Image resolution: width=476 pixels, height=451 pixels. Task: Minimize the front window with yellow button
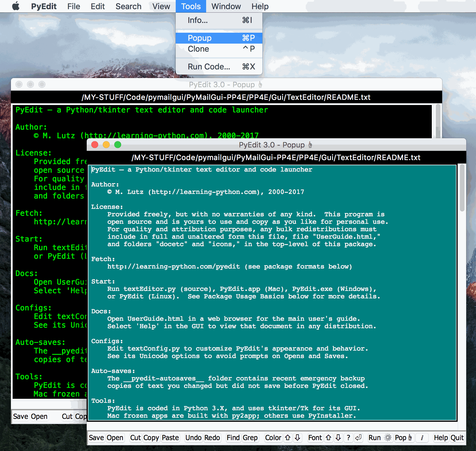point(106,145)
